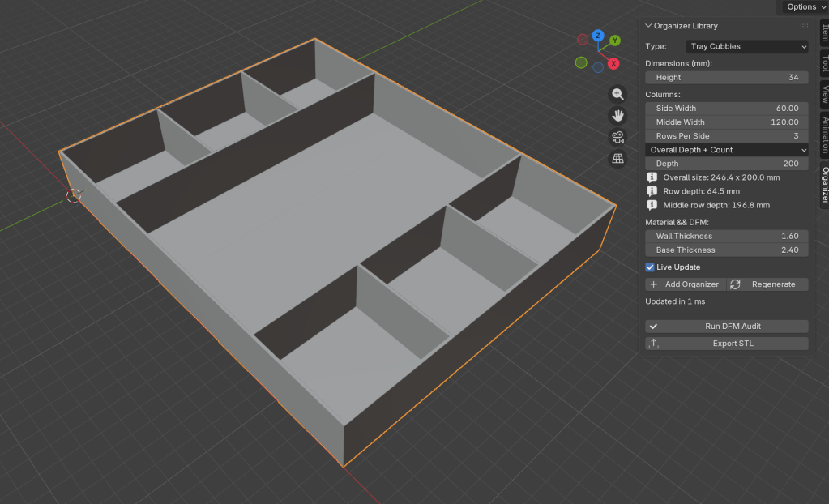Disable the Live Update checkbox
Image resolution: width=829 pixels, height=504 pixels.
click(x=650, y=267)
